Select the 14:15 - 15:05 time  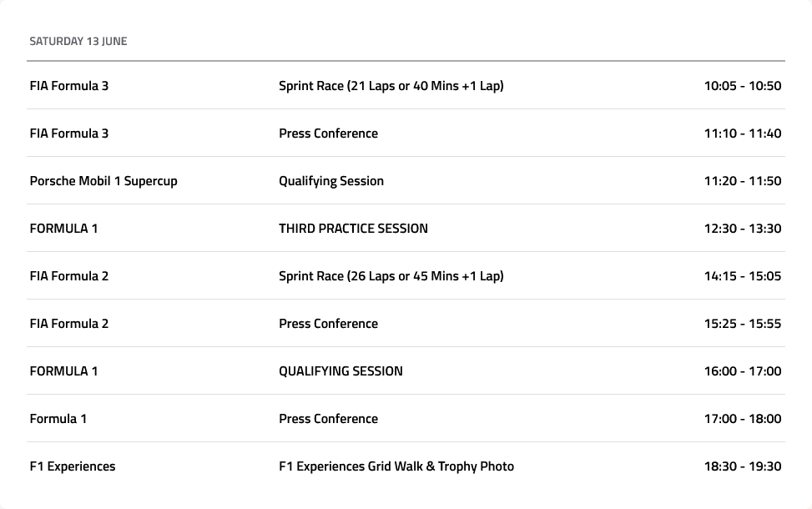[x=743, y=276]
